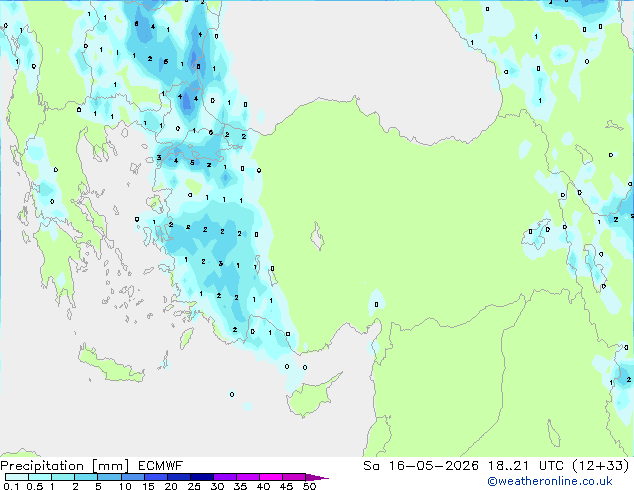Select the 0.5–1 mm legend swatch
The height and width of the screenshot is (490, 634).
40,477
